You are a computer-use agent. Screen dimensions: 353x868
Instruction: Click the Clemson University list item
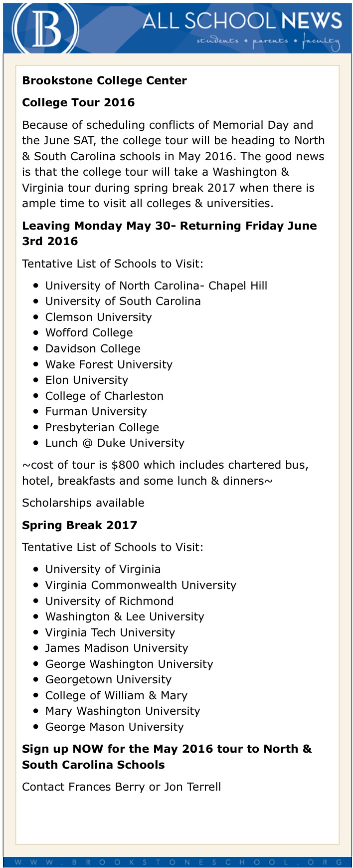coord(98,317)
